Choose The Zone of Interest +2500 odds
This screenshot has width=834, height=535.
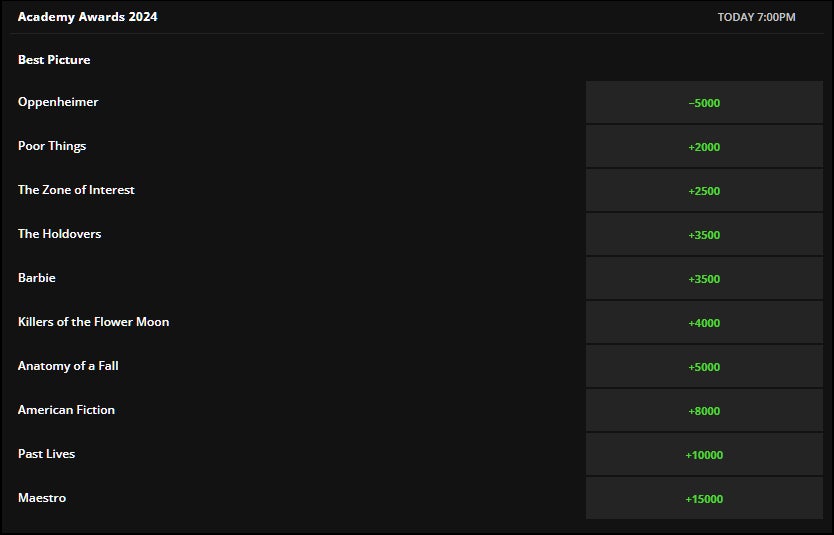(704, 191)
